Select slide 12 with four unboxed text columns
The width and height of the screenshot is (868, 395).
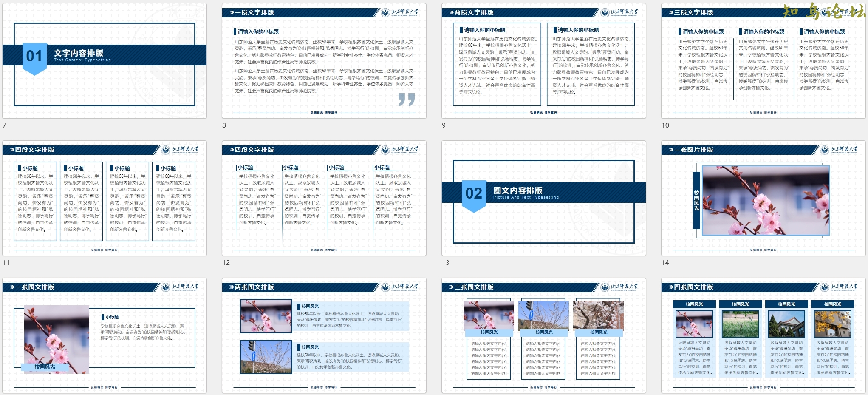(324, 198)
